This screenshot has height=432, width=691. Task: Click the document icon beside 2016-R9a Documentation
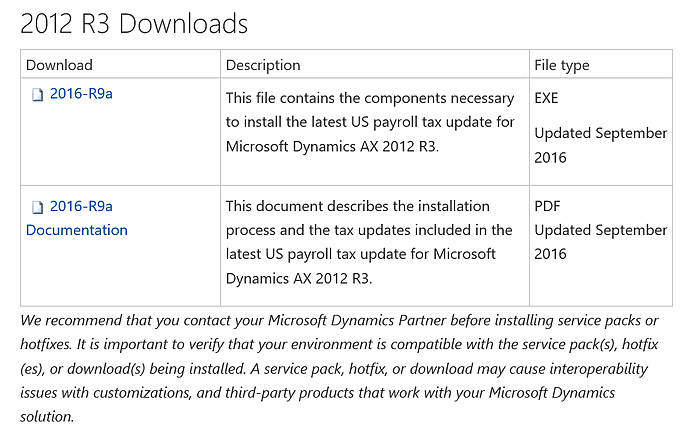[37, 207]
